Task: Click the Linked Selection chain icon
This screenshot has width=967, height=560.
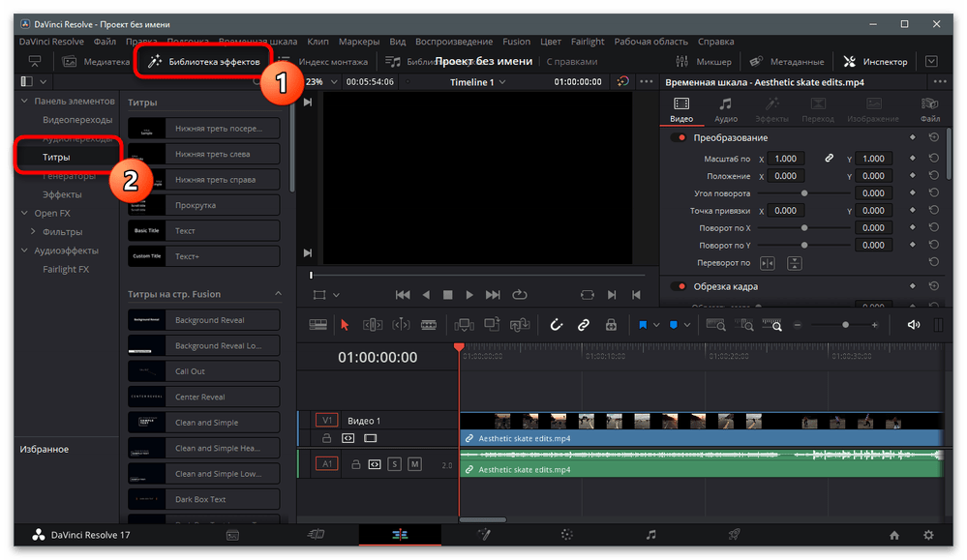Action: point(584,326)
